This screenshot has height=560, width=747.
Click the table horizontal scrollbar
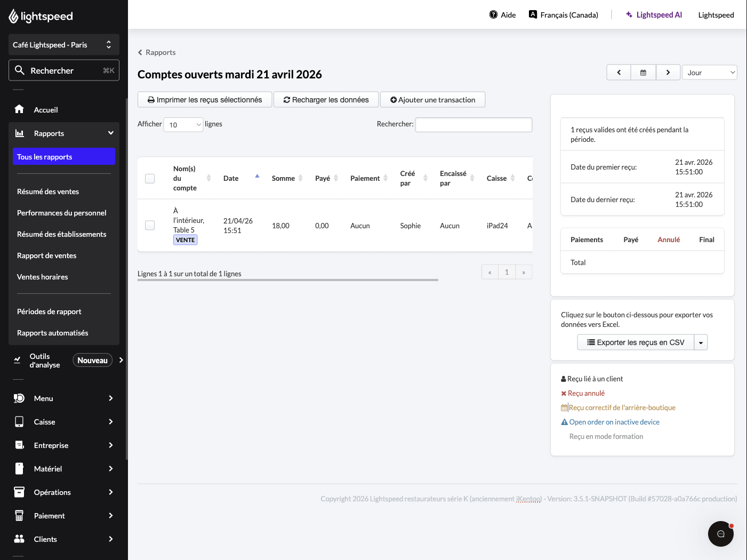(x=288, y=279)
